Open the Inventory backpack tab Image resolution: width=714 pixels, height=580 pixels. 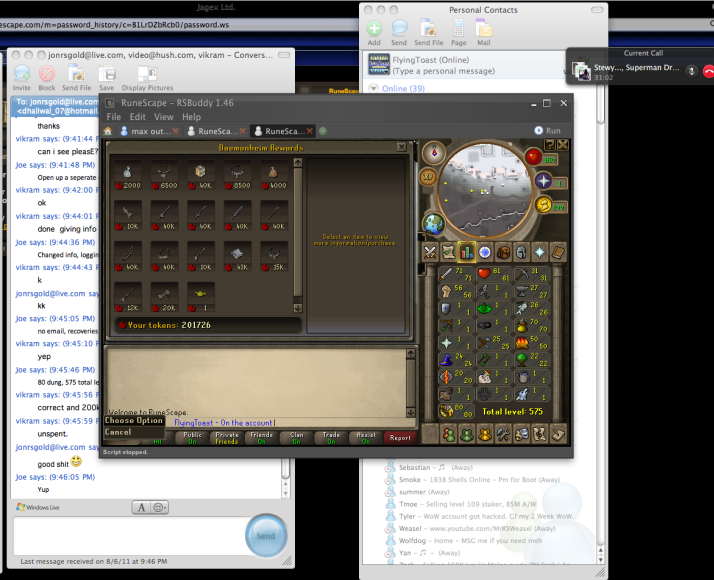(x=503, y=252)
